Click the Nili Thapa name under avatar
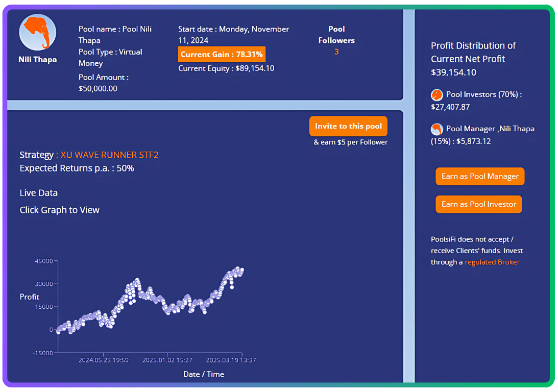The height and width of the screenshot is (392, 558). [x=37, y=59]
